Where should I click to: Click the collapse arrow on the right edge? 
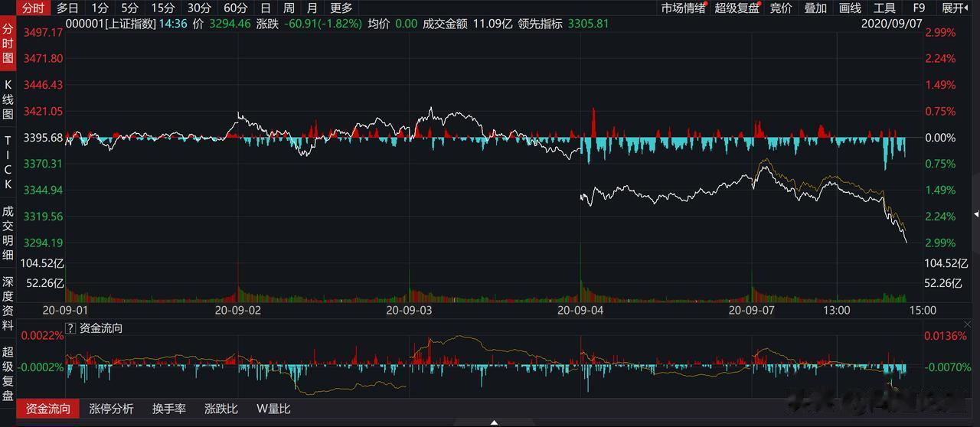(x=976, y=213)
